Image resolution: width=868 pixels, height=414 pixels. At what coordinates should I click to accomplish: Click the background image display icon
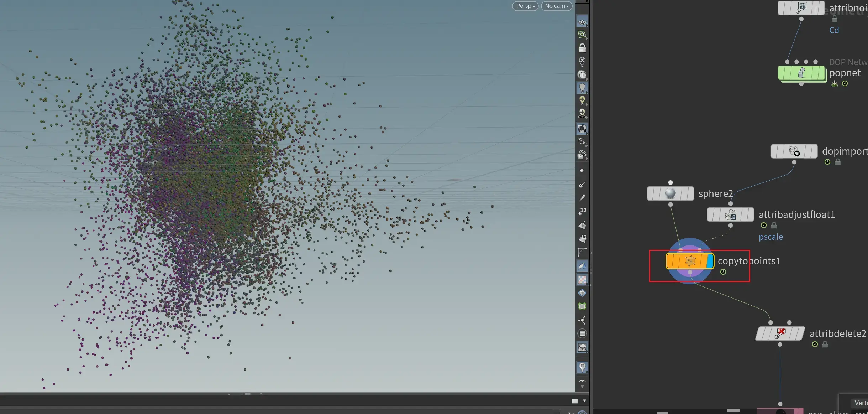tap(582, 347)
